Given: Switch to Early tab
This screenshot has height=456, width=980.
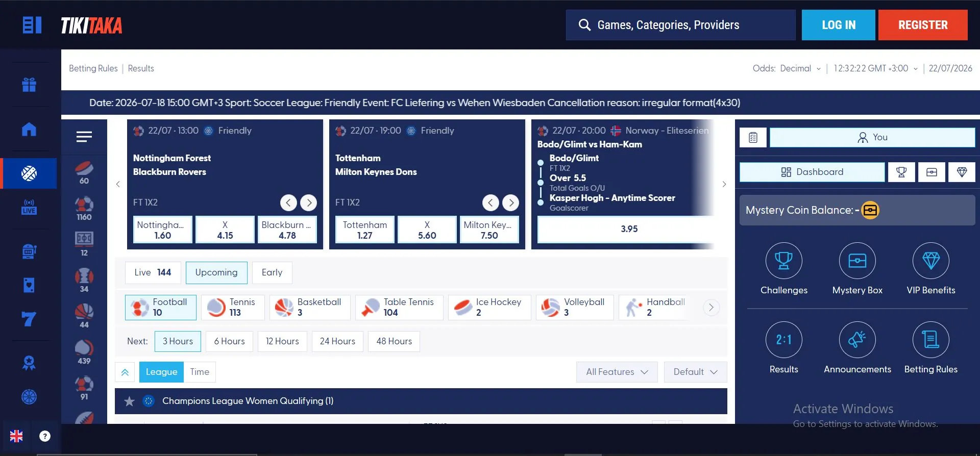Looking at the screenshot, I should 272,272.
